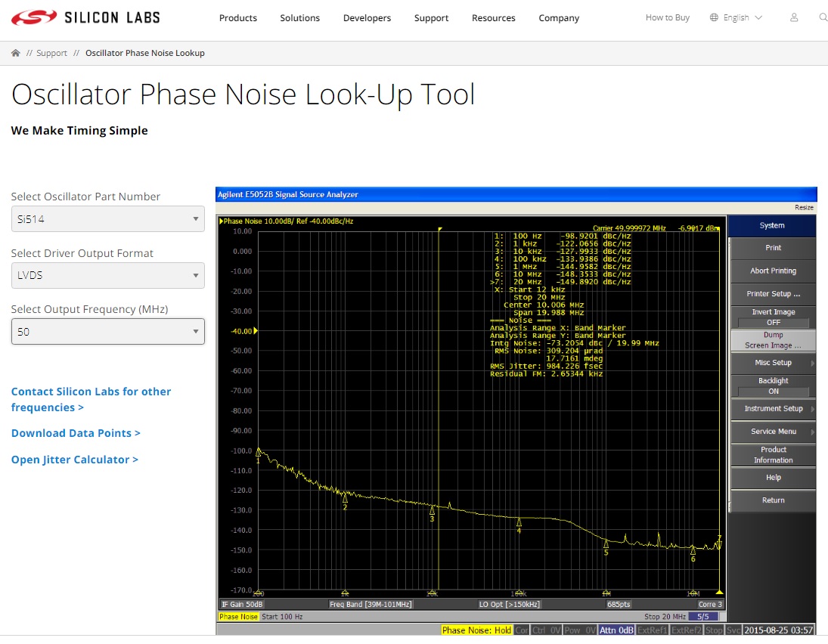
Task: Open the Products menu
Action: point(238,18)
